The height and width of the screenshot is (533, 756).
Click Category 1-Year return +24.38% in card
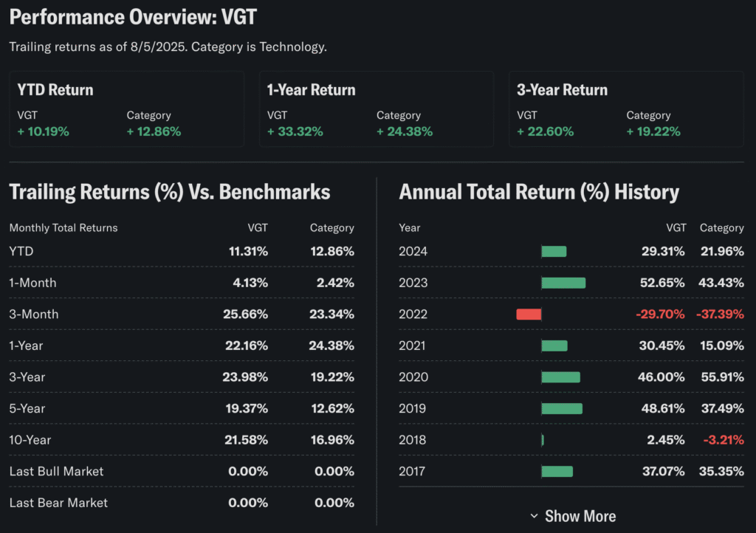tap(405, 131)
